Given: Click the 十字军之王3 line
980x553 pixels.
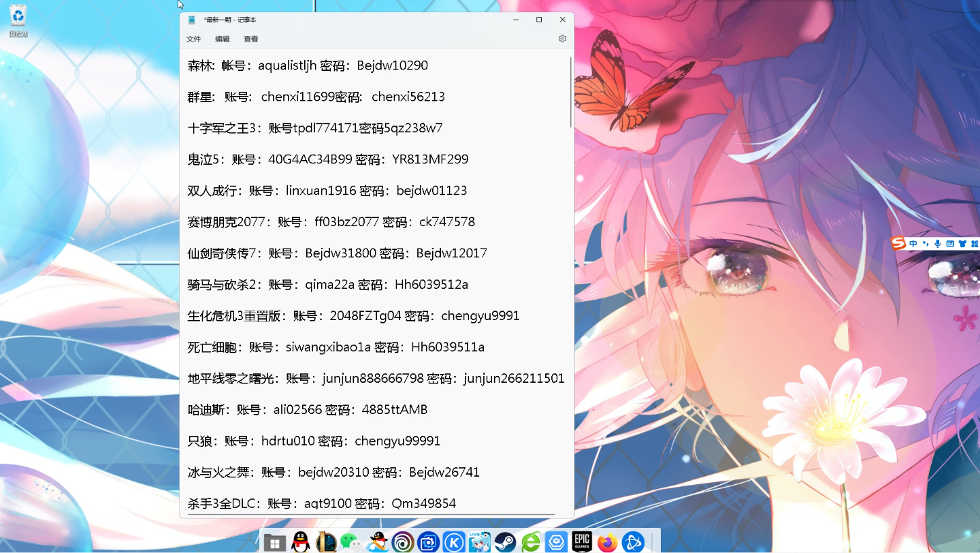Looking at the screenshot, I should [315, 128].
